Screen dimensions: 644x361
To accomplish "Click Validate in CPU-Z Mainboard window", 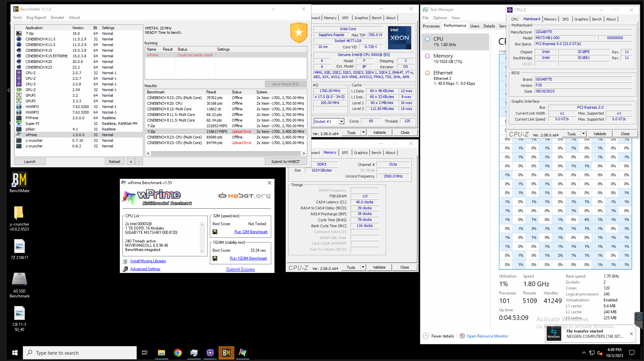I will 599,134.
